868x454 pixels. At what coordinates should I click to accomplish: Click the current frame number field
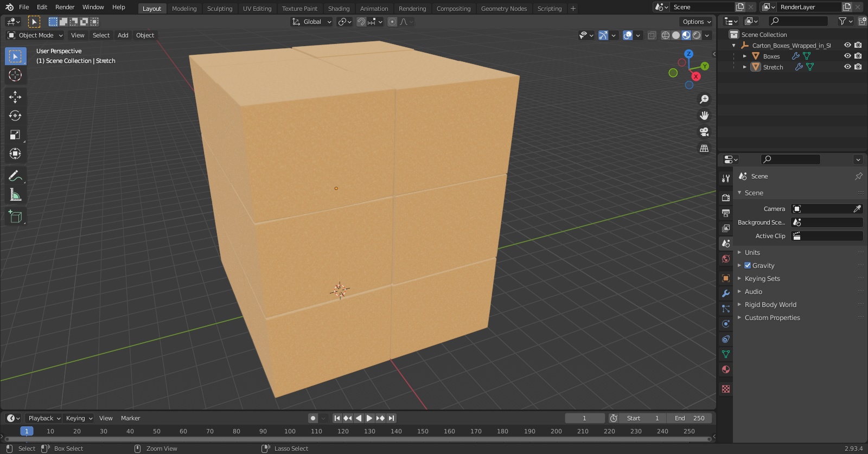[585, 418]
